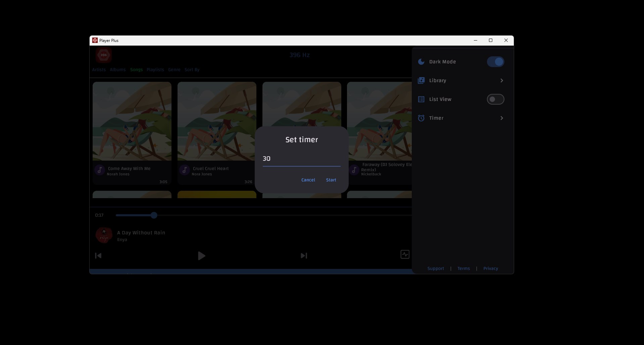Click the Nora Jones artist name
The image size is (644, 345).
(x=202, y=174)
